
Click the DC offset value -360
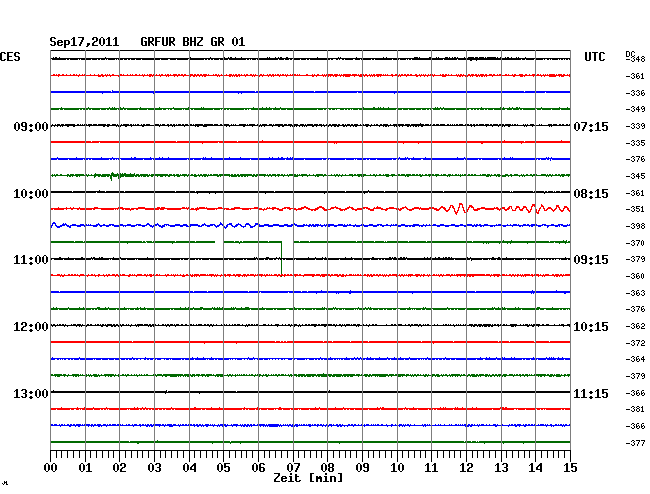click(x=635, y=276)
